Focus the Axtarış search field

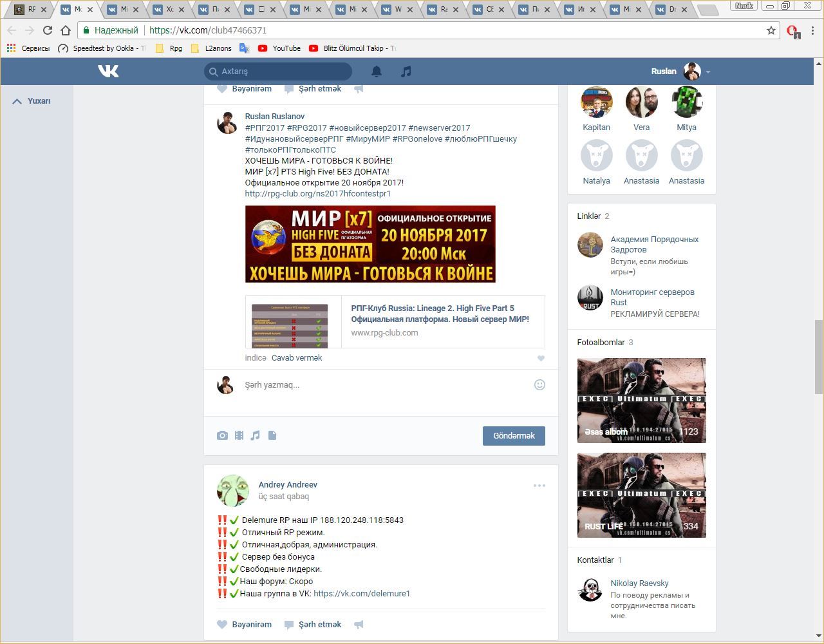tap(279, 71)
